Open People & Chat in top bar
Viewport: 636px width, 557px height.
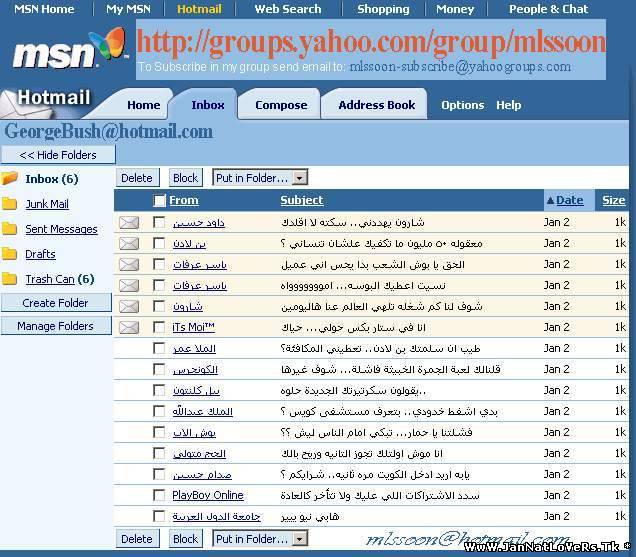(548, 9)
